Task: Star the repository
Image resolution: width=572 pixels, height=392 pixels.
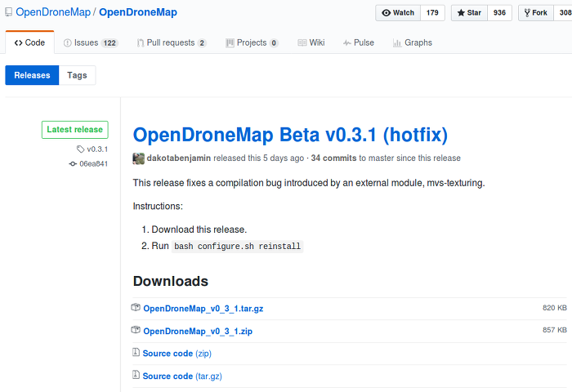Action: 469,13
